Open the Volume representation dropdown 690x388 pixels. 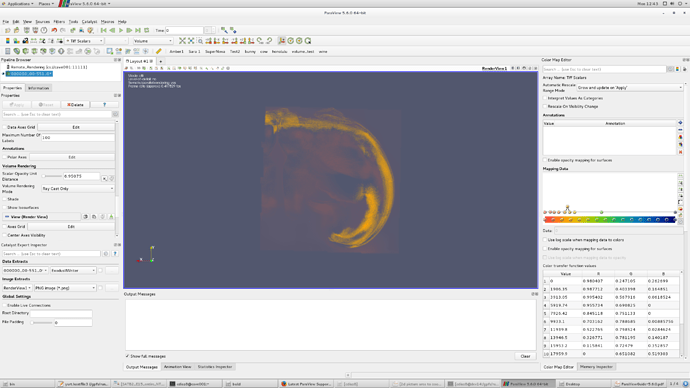(153, 41)
